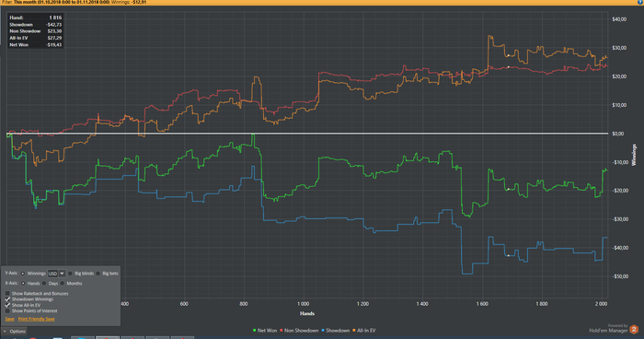The width and height of the screenshot is (644, 339).
Task: Click the 1 000 hands X-axis label
Action: pos(303,304)
